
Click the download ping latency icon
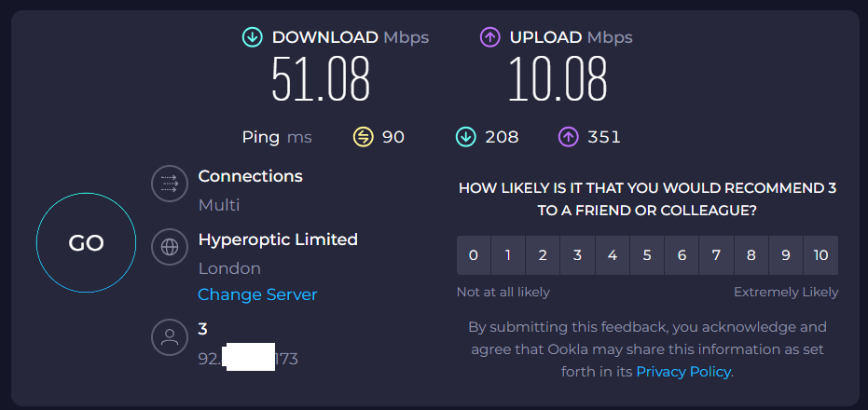point(465,137)
